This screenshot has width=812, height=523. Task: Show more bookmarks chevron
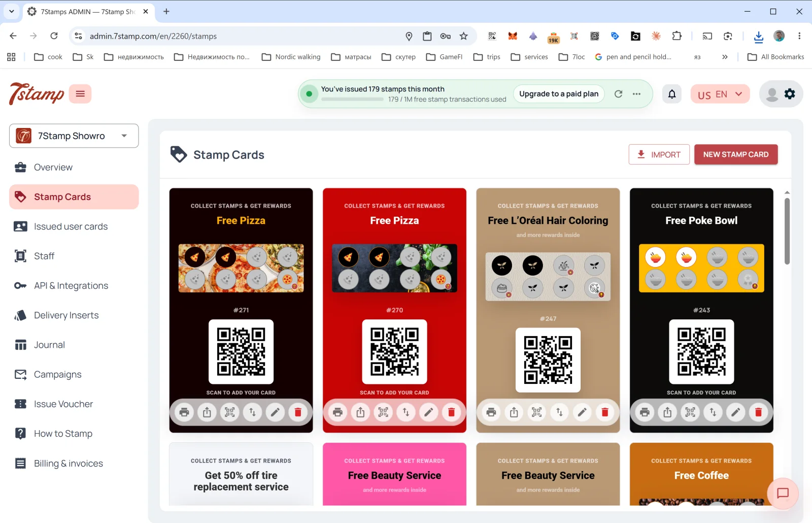tap(725, 57)
